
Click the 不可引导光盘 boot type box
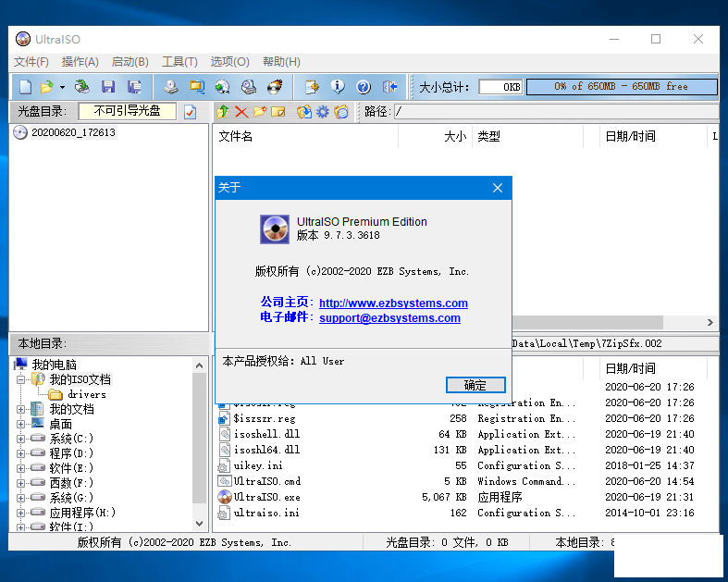click(128, 111)
